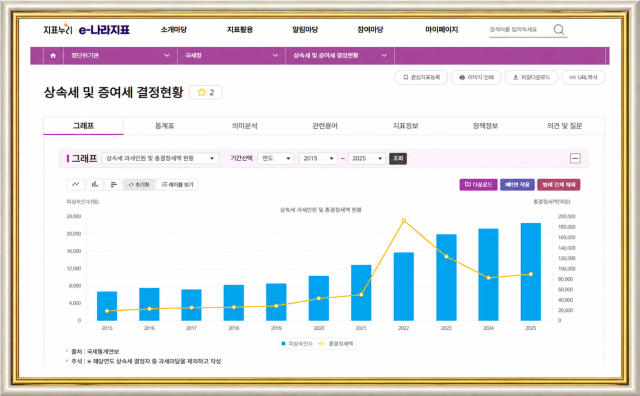Click 범례 전체 해제 button
The height and width of the screenshot is (396, 640).
point(558,185)
